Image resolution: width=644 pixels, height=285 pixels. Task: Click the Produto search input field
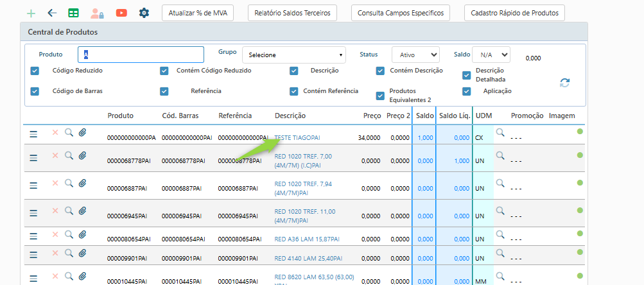point(141,55)
